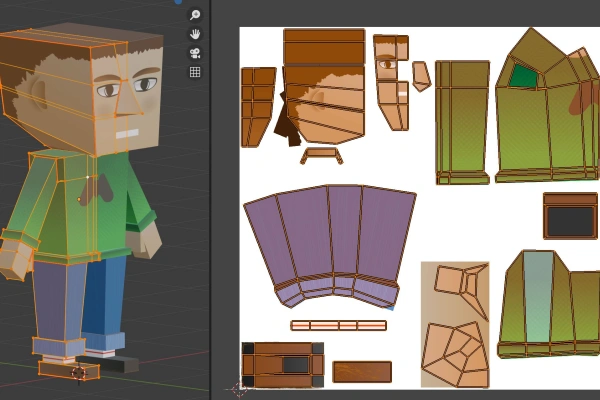The width and height of the screenshot is (600, 400).
Task: Select the brown hair top UV island
Action: (324, 46)
